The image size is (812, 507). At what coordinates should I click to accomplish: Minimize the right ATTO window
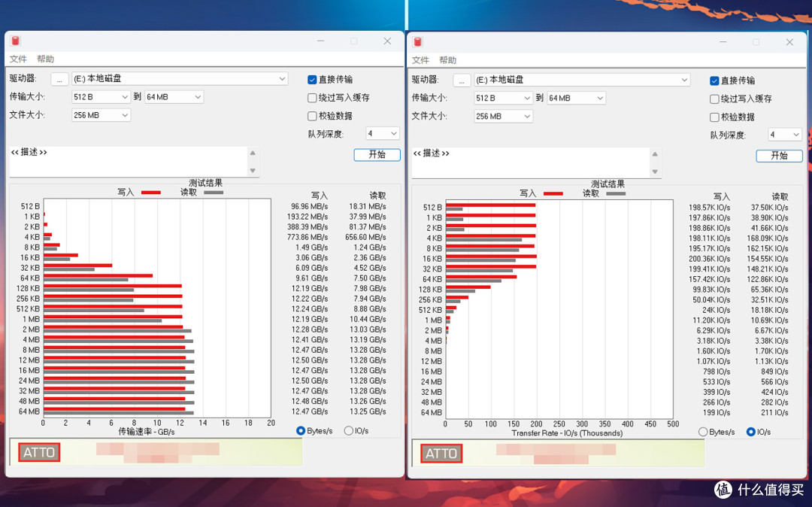pyautogui.click(x=723, y=42)
